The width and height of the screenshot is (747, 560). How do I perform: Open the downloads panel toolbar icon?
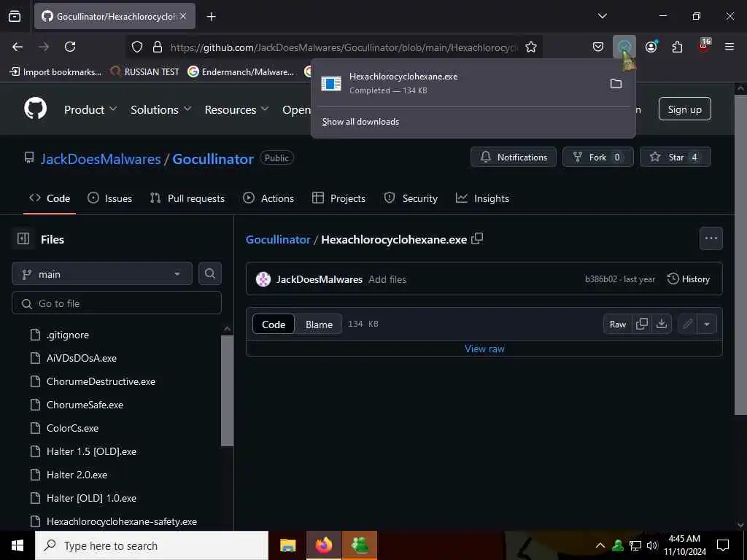click(624, 47)
